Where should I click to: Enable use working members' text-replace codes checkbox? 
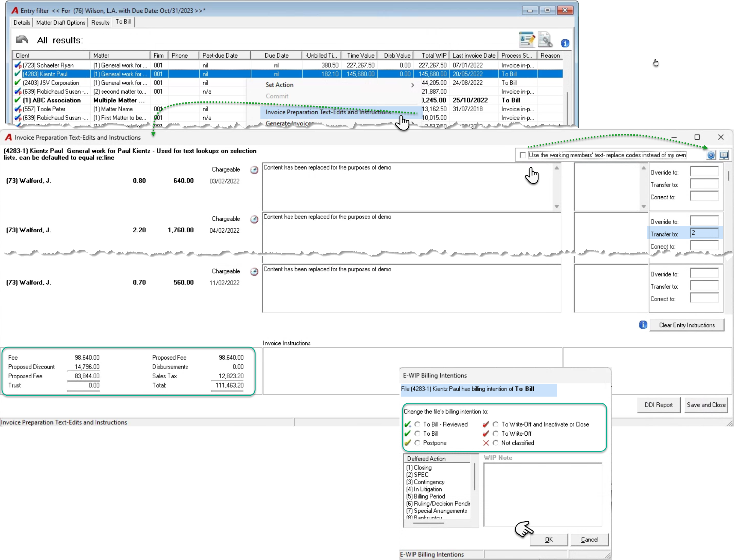[x=523, y=155]
